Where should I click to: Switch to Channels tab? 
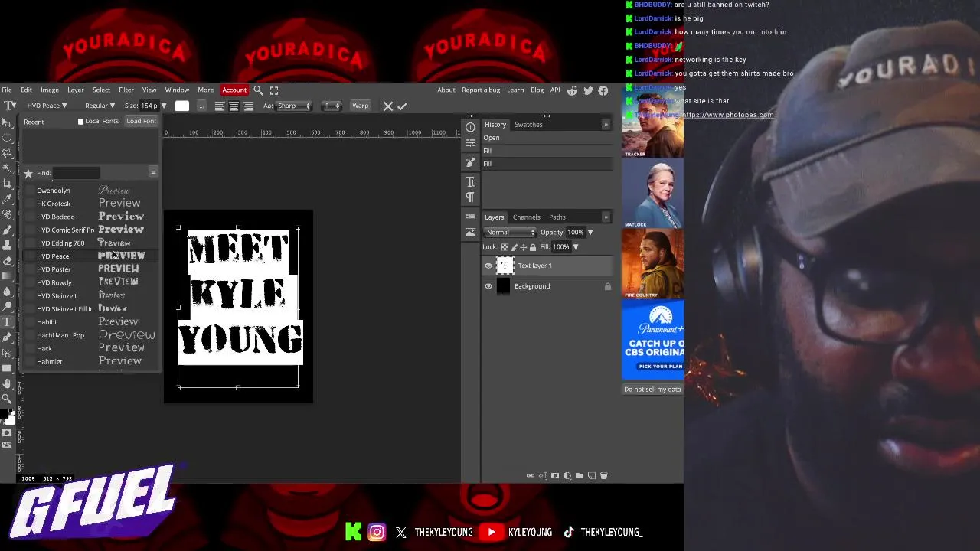527,217
